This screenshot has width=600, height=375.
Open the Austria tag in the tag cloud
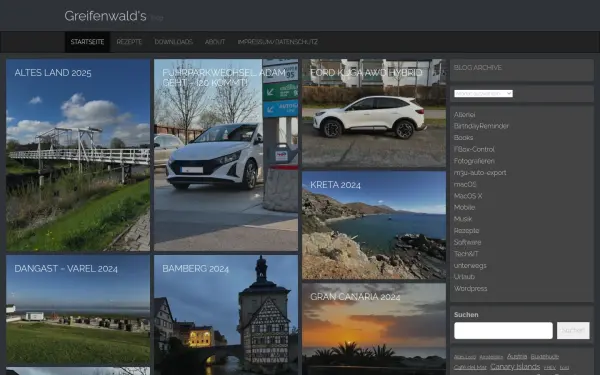click(517, 356)
